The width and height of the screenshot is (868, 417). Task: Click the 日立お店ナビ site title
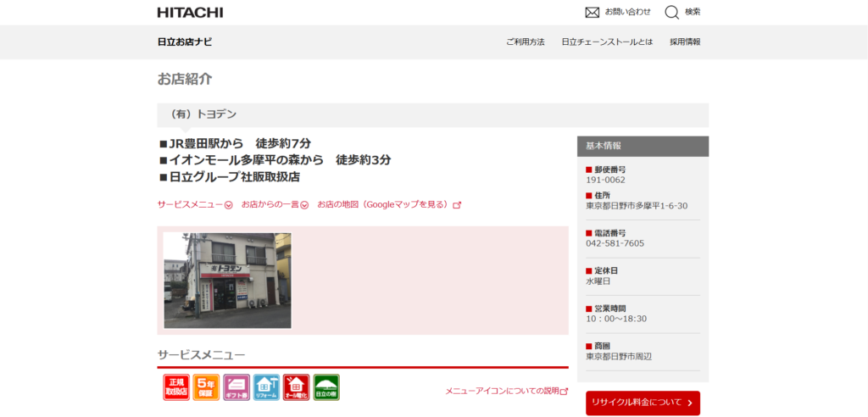coord(185,42)
